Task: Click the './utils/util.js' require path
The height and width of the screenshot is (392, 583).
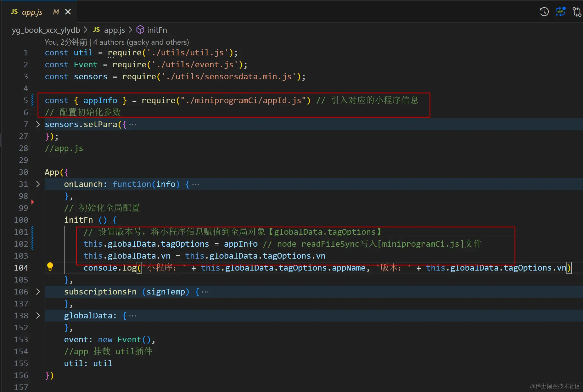Action: 187,53
